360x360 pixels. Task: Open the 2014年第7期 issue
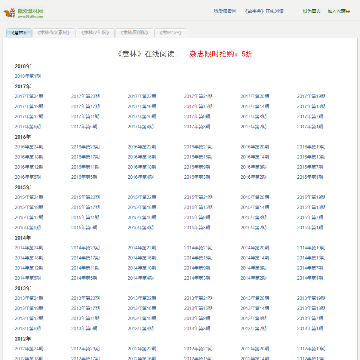click(x=310, y=268)
